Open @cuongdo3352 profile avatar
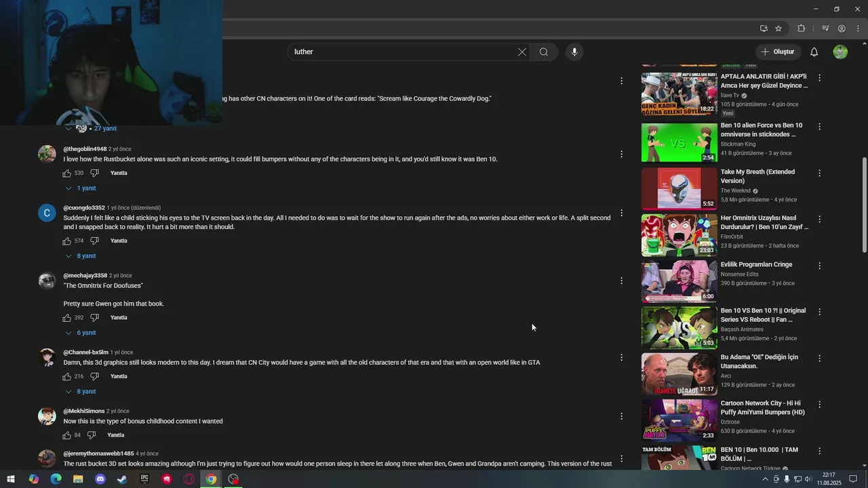 [x=47, y=213]
